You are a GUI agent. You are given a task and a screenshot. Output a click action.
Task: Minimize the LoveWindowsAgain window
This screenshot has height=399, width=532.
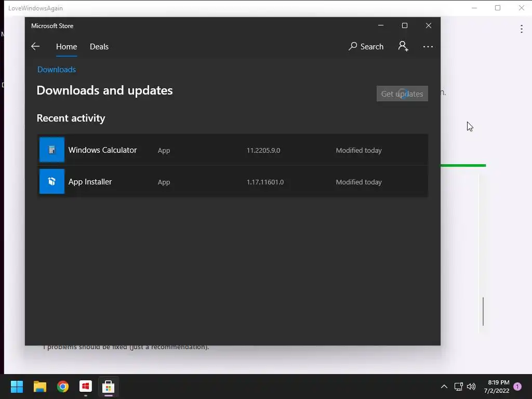coord(474,8)
